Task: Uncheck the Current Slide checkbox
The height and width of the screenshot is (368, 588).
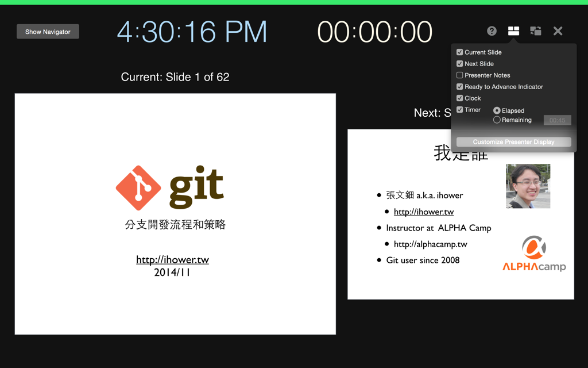Action: tap(460, 52)
